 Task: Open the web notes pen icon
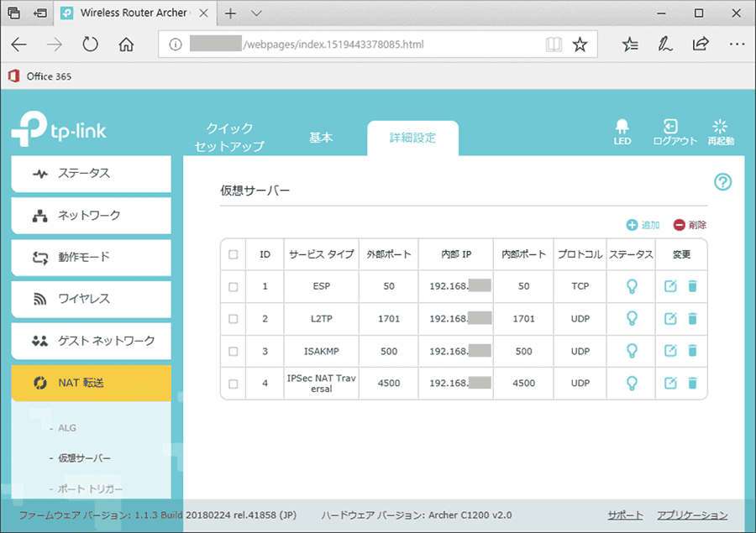pyautogui.click(x=665, y=44)
